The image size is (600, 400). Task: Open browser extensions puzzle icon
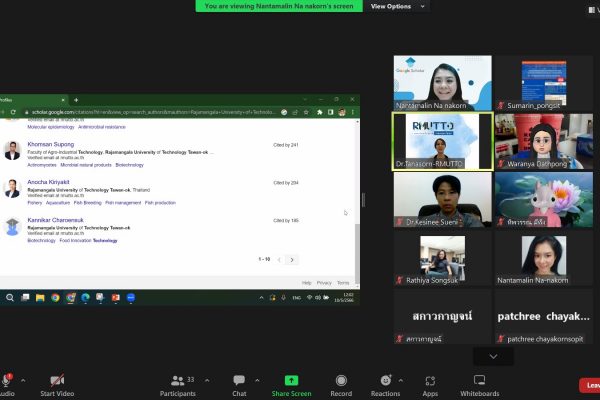tap(320, 112)
